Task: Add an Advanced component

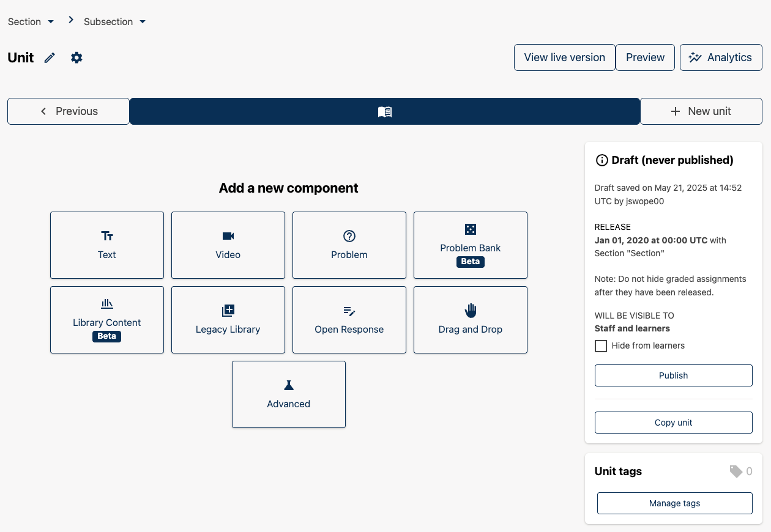Action: [x=289, y=394]
